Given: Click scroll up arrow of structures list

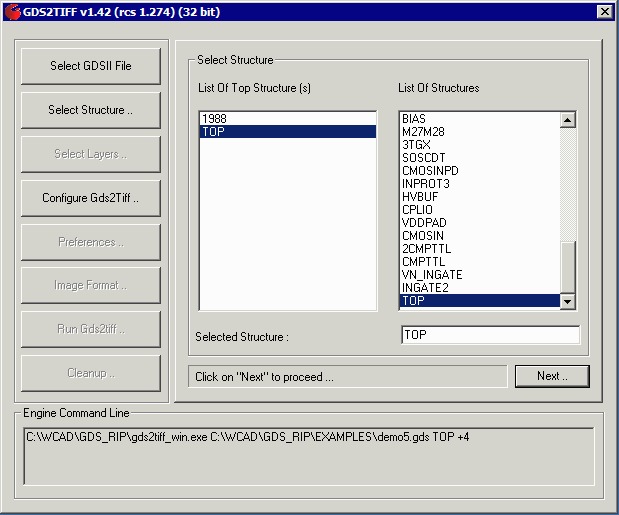Looking at the screenshot, I should (568, 120).
